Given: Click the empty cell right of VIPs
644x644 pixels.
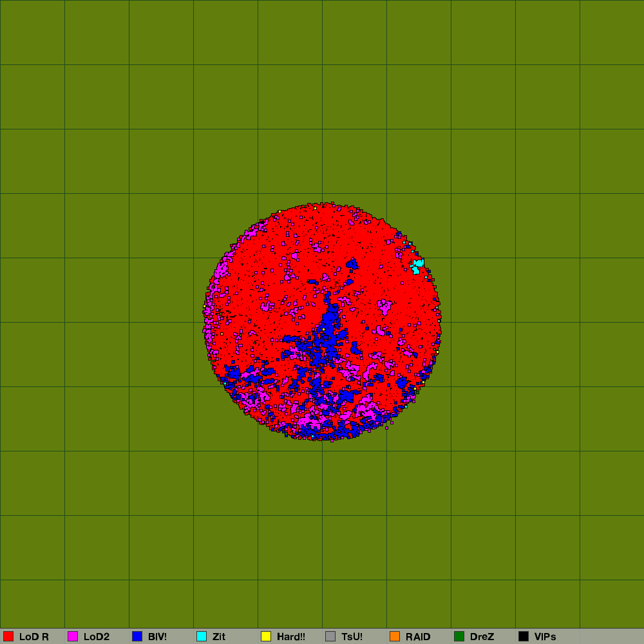Looking at the screenshot, I should pos(612,636).
